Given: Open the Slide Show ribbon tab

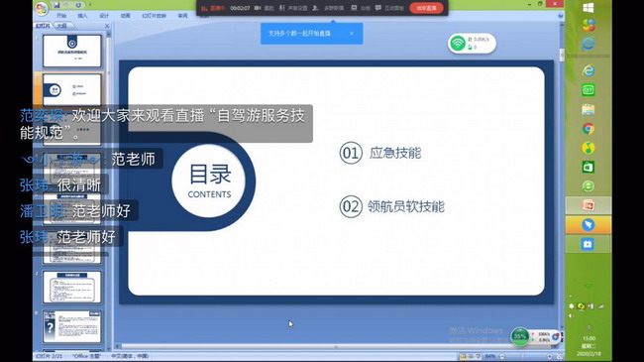Looking at the screenshot, I should click(154, 16).
